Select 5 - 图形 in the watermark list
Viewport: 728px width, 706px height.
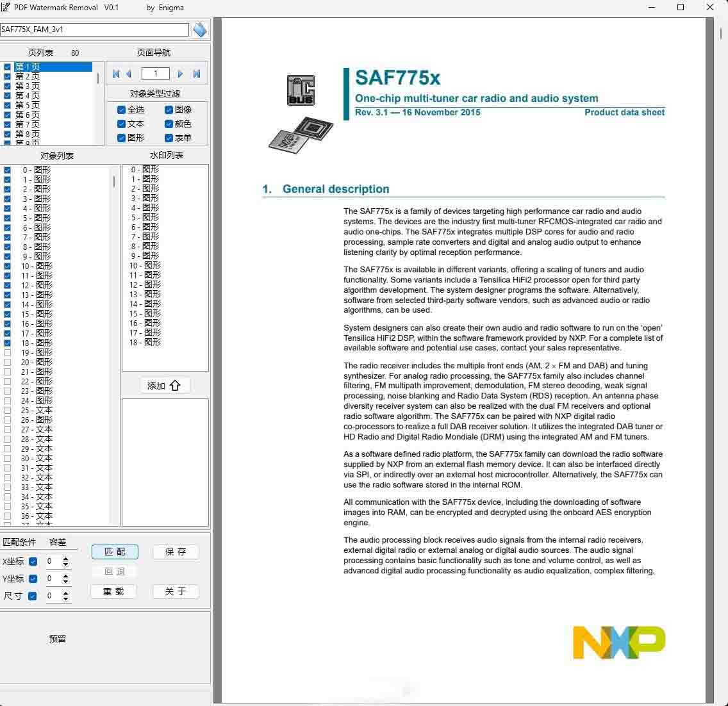click(x=145, y=217)
